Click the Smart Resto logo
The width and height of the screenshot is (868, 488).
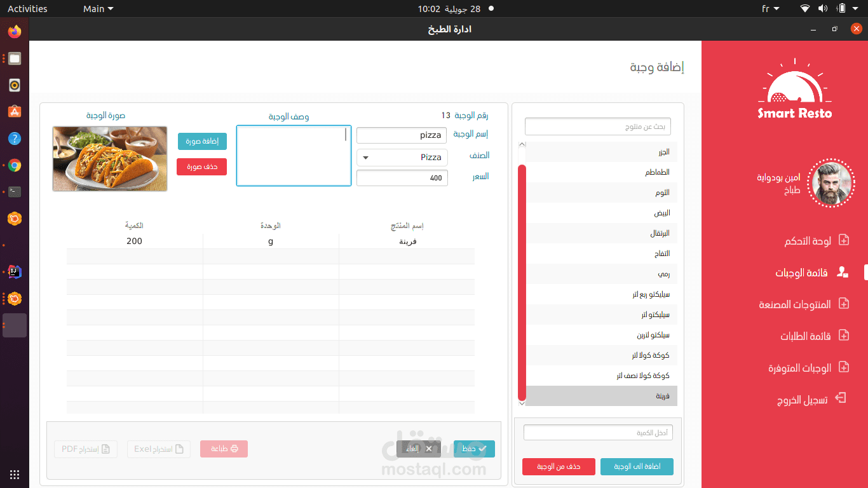pyautogui.click(x=794, y=89)
